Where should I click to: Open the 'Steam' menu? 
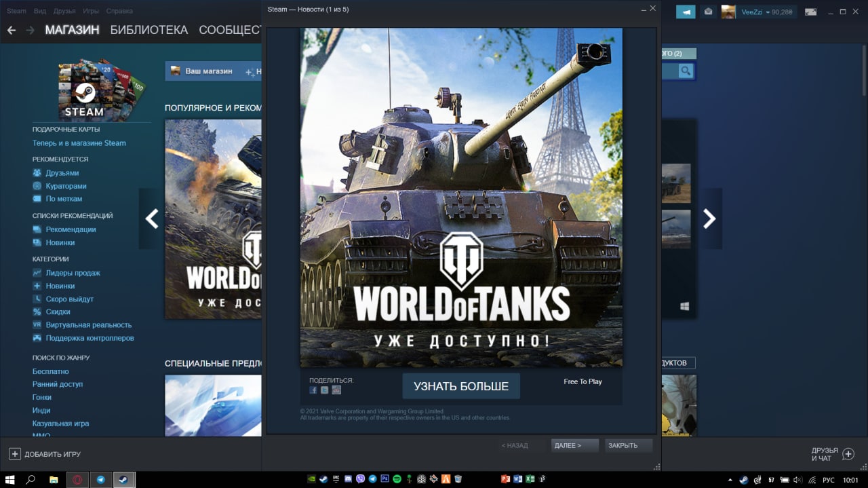click(16, 11)
